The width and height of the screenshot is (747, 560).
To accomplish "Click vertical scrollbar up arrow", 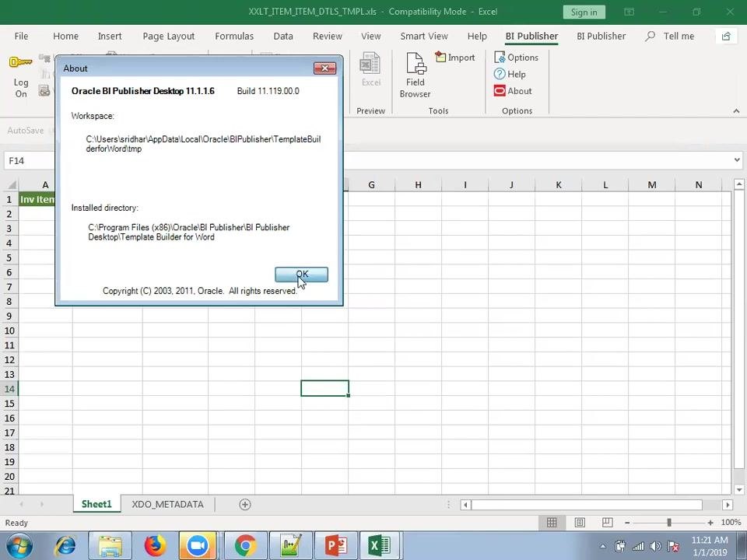I will point(739,184).
